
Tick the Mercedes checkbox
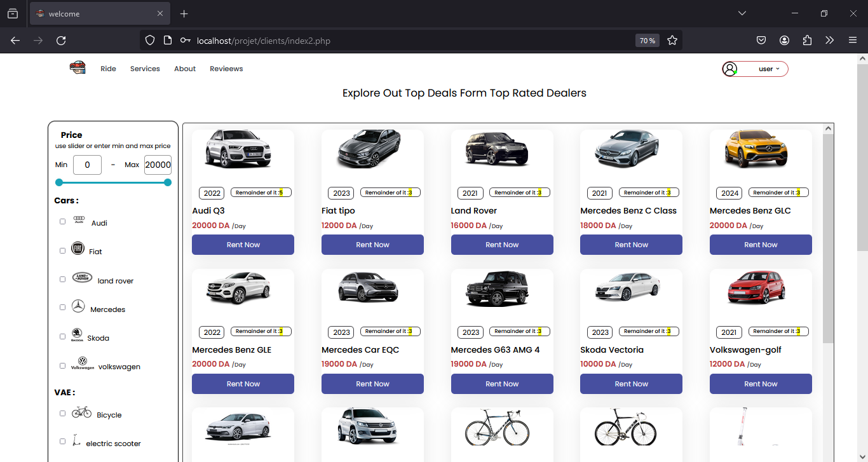click(62, 307)
